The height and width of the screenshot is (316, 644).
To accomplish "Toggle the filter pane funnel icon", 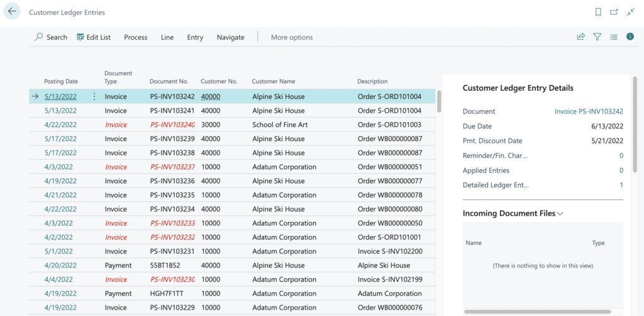I will pos(597,37).
